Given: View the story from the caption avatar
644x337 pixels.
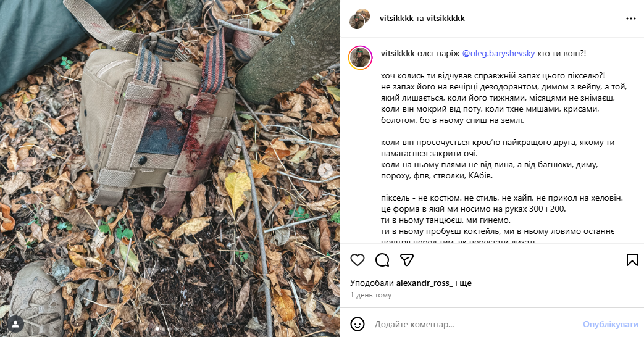Looking at the screenshot, I should pos(360,57).
